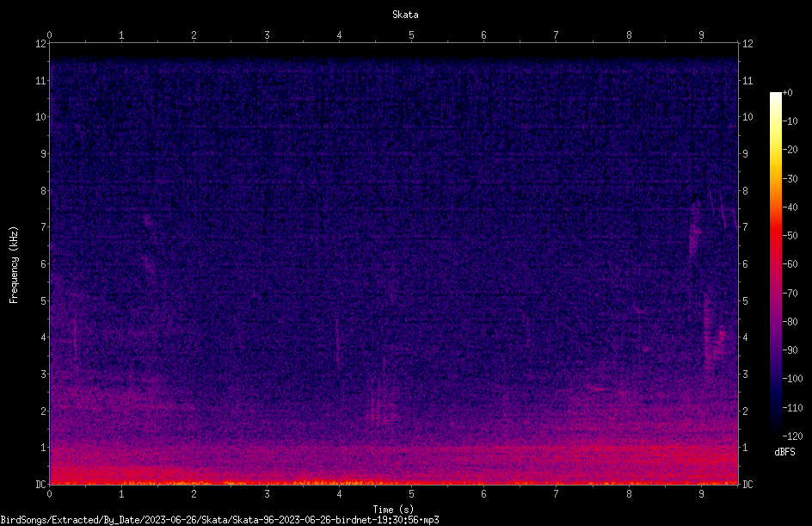Click the "-110" color scale label
This screenshot has width=812, height=526.
[x=792, y=408]
